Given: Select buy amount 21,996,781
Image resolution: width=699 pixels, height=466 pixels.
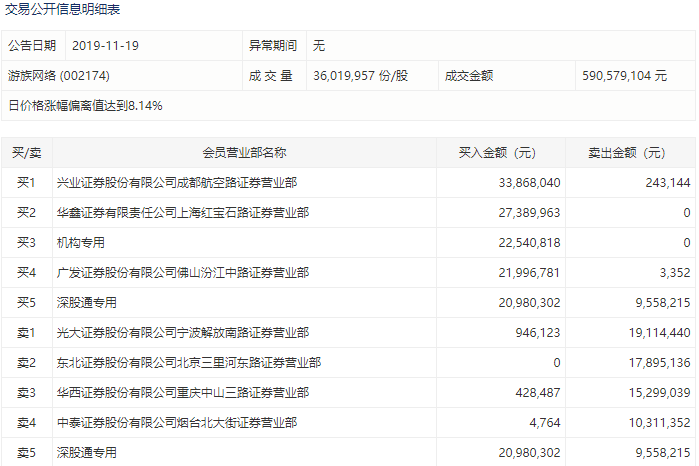Looking at the screenshot, I should [529, 272].
